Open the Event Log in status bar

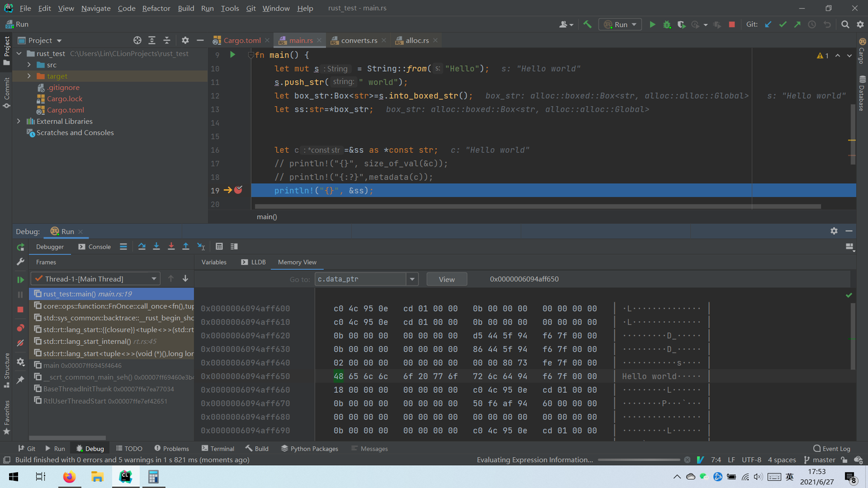point(831,449)
